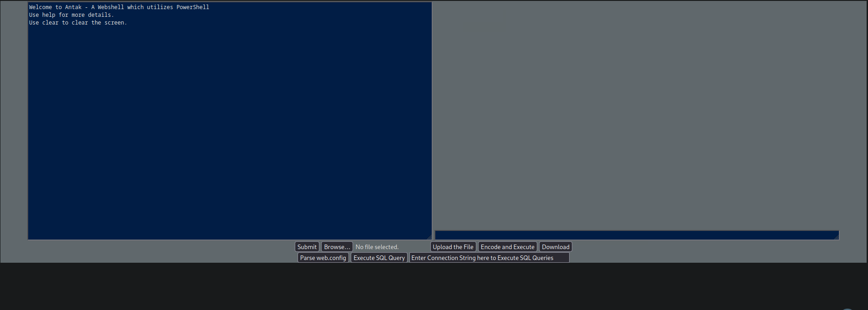The width and height of the screenshot is (868, 310).
Task: Click the "No file selected." label
Action: 377,247
